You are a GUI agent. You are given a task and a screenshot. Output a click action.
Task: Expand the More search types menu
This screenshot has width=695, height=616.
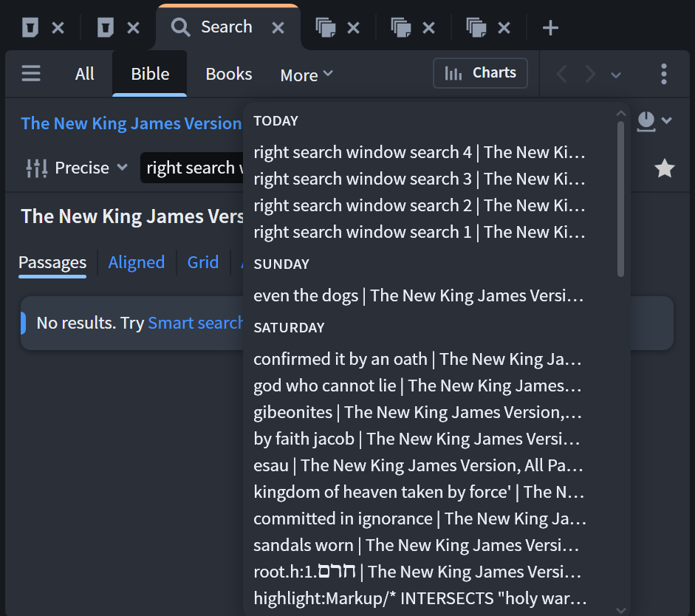coord(307,75)
